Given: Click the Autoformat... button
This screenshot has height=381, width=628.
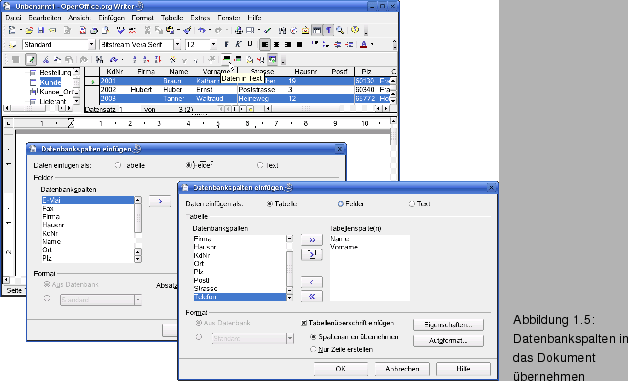Looking at the screenshot, I should (448, 341).
